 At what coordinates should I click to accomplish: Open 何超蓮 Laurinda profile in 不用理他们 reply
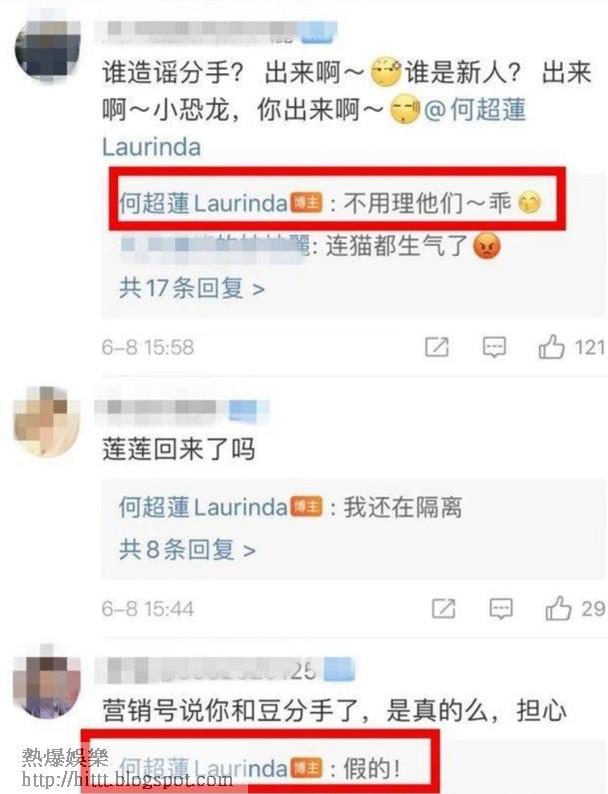pos(204,204)
